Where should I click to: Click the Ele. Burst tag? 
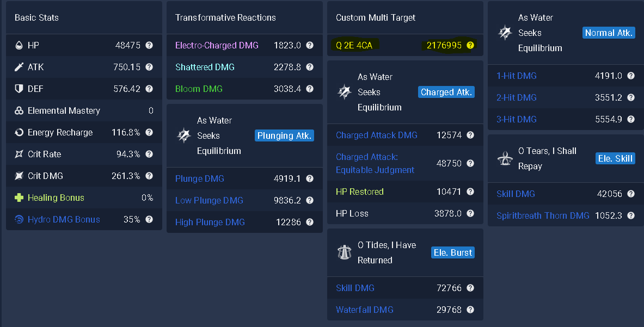[453, 252]
